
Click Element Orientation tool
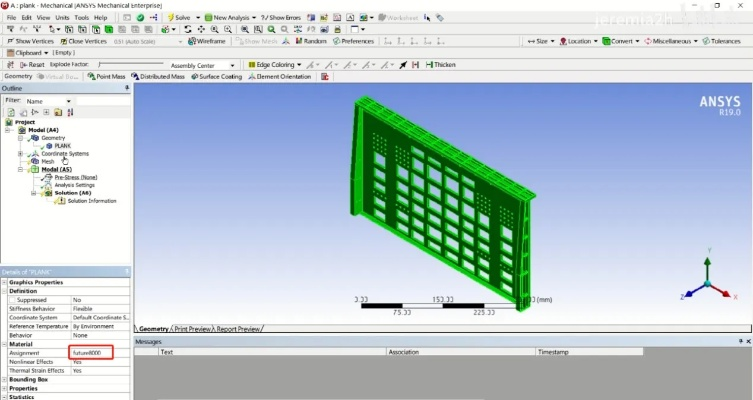280,76
